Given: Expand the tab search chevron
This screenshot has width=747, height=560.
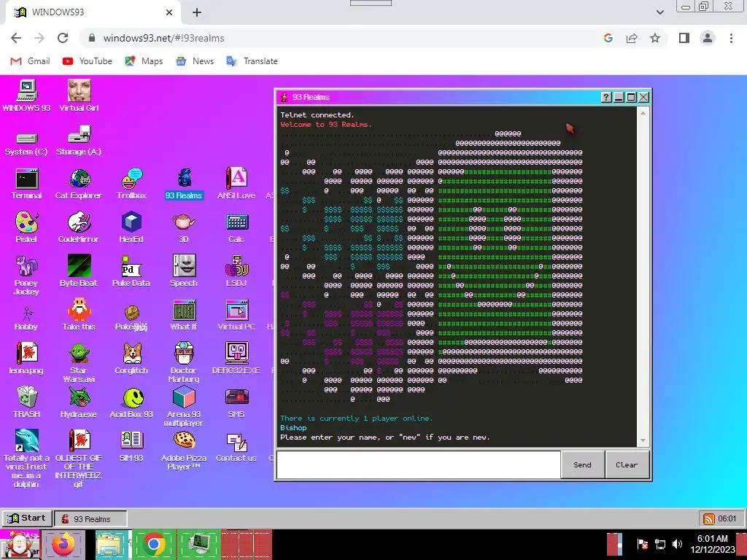Looking at the screenshot, I should tap(659, 12).
